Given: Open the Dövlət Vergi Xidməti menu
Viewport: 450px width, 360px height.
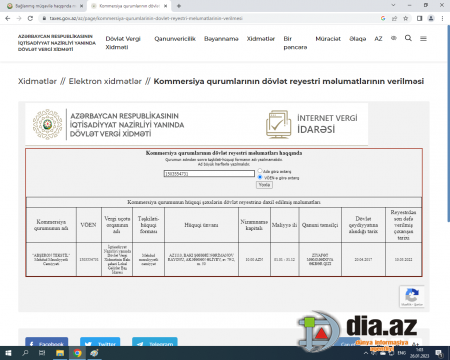Looking at the screenshot, I should pyautogui.click(x=123, y=43).
